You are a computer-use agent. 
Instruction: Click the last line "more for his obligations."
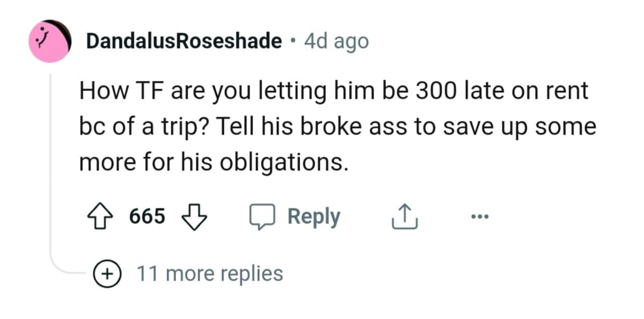[x=213, y=162]
